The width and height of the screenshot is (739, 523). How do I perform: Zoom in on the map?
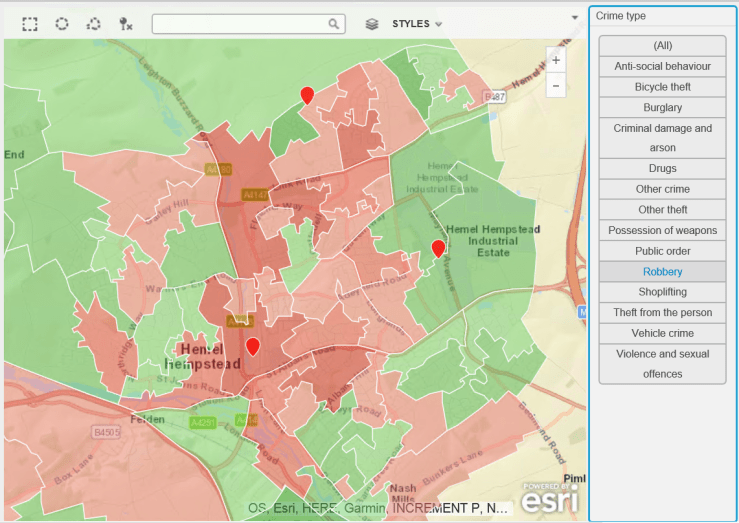click(556, 60)
